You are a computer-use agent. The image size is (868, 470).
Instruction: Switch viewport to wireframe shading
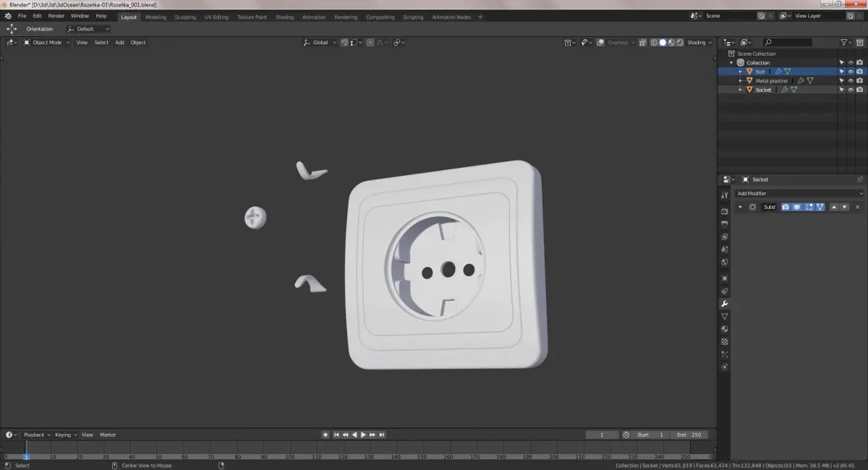[654, 43]
